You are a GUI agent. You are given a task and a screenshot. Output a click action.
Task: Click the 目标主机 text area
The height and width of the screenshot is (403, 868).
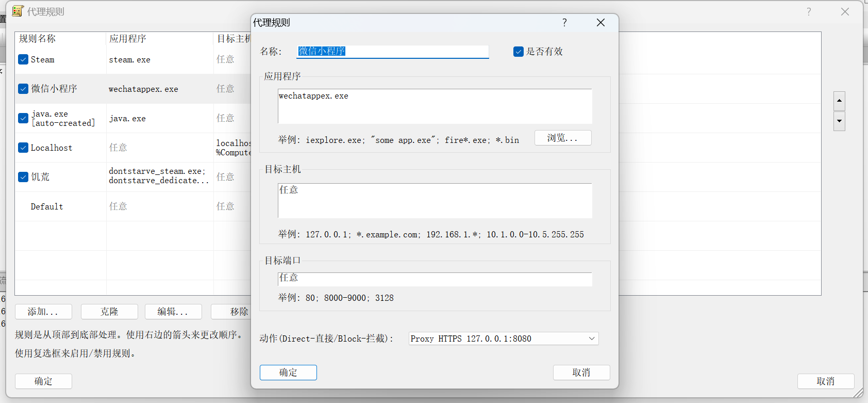point(435,201)
